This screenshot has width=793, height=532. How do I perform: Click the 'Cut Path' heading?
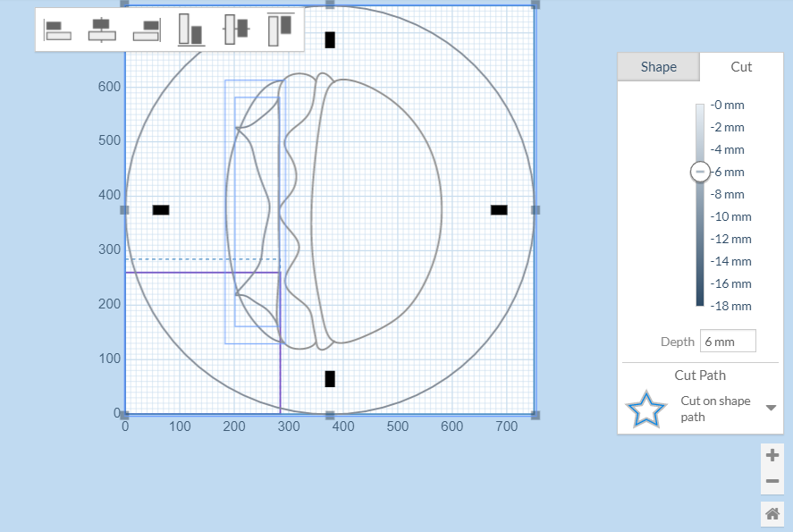700,376
